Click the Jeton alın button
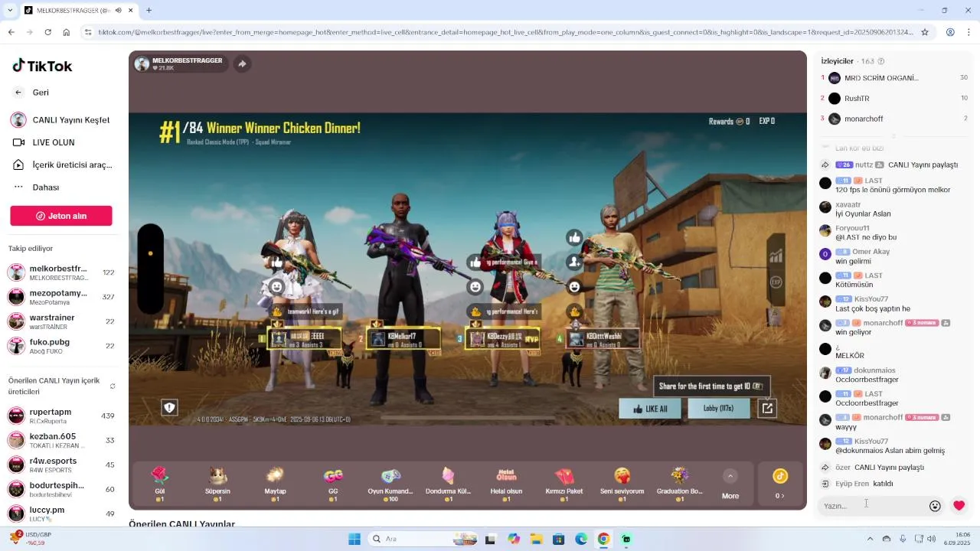This screenshot has width=980, height=551. (x=61, y=216)
